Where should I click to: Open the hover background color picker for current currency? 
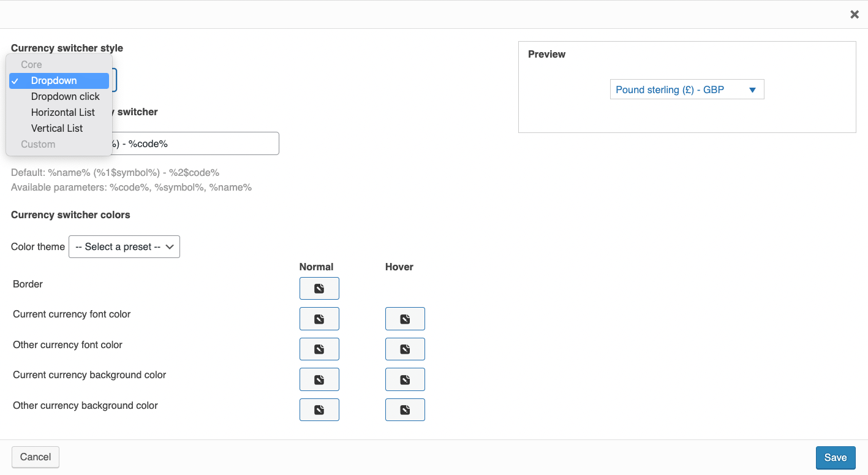[405, 379]
